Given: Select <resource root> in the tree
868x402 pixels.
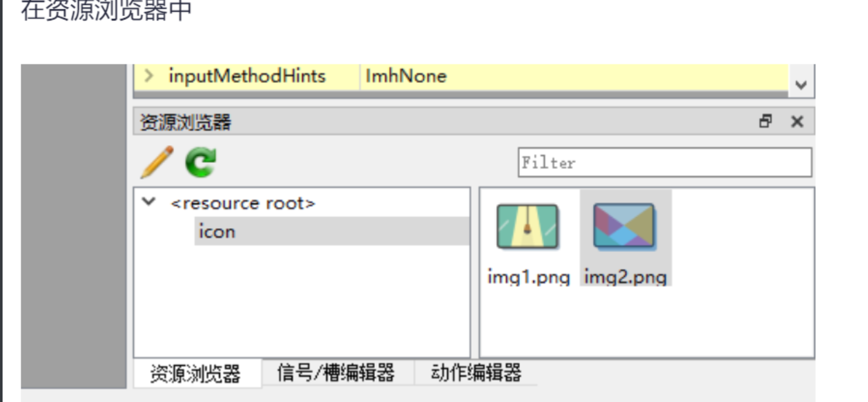Looking at the screenshot, I should tap(243, 204).
